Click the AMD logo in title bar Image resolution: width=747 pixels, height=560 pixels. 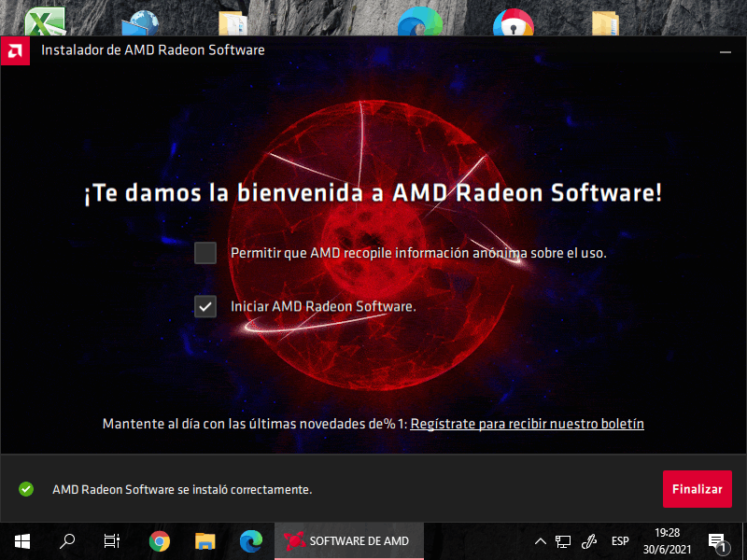click(x=15, y=50)
